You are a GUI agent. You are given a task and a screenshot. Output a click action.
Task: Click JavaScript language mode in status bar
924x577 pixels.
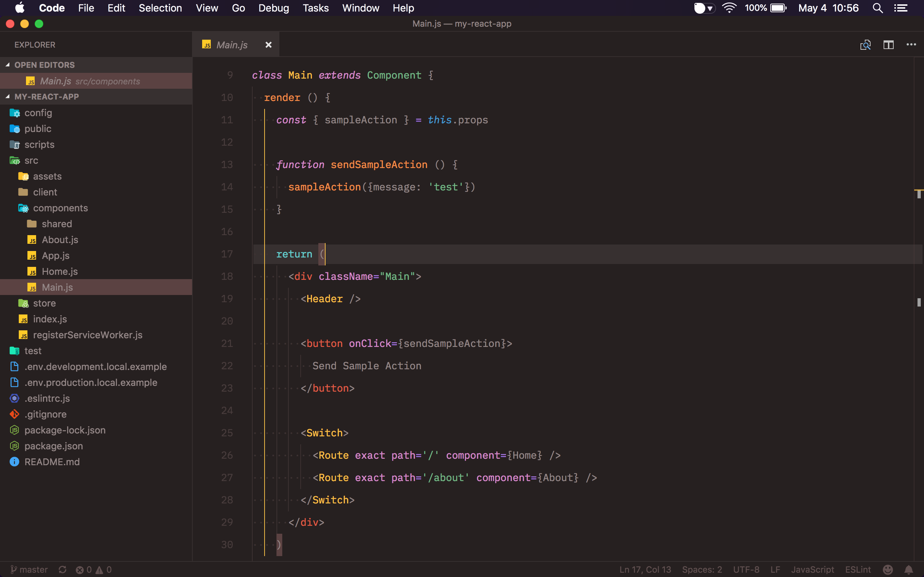click(x=812, y=569)
